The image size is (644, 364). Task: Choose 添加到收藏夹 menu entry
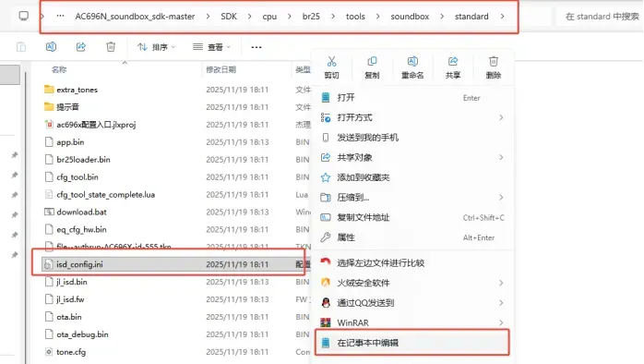411,177
